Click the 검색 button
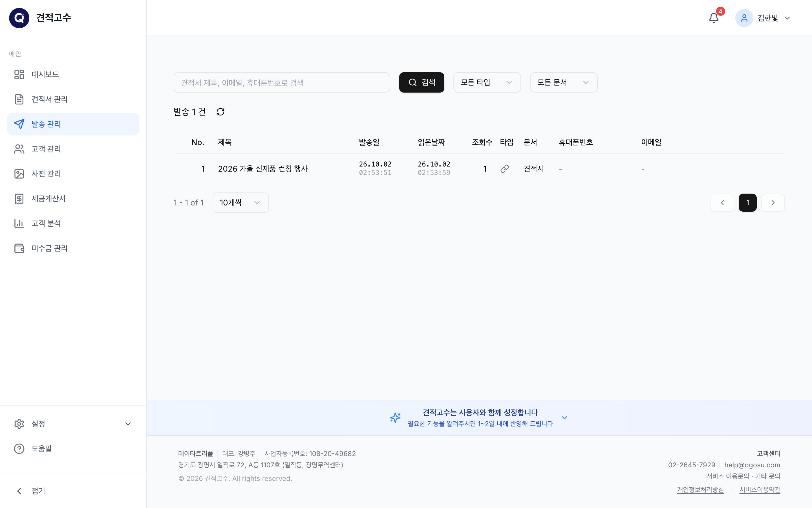The height and width of the screenshot is (508, 812). (x=422, y=82)
